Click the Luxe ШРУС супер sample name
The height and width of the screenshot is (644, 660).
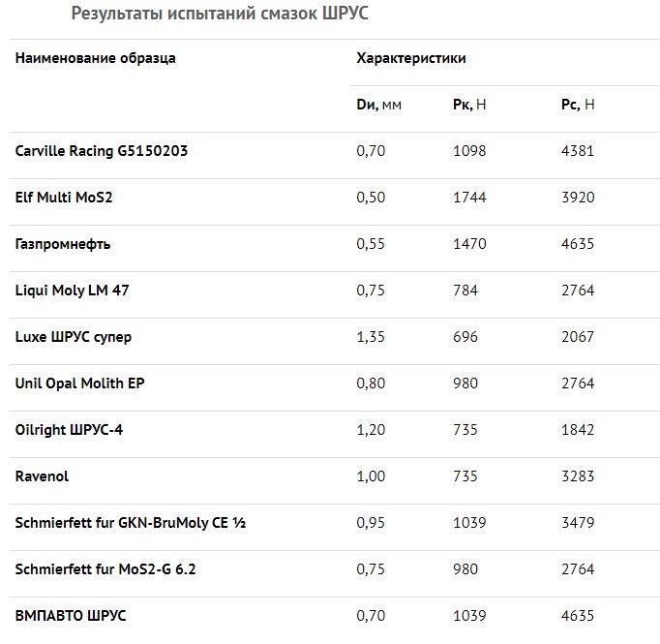click(74, 337)
